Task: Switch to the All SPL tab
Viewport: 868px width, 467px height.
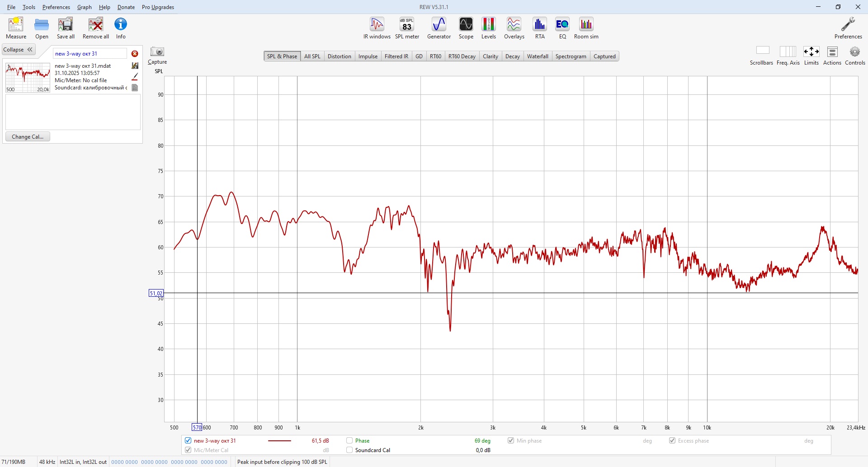Action: (312, 56)
